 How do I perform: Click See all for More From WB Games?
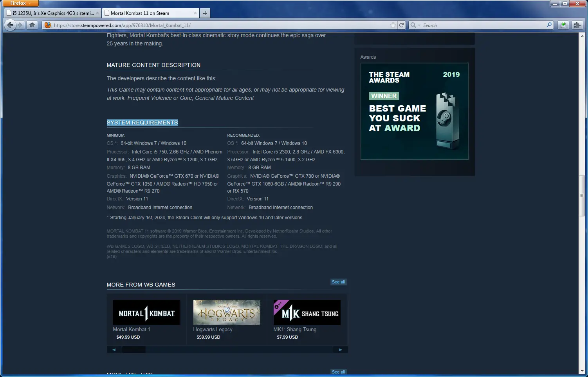(338, 282)
